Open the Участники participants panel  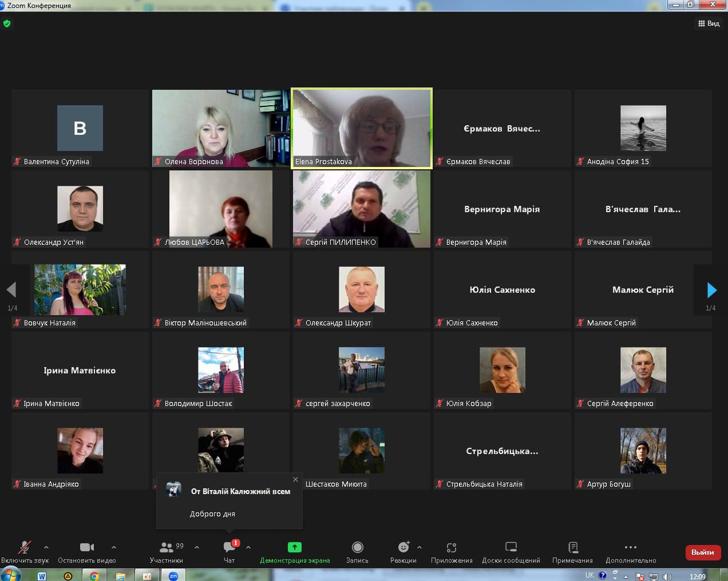pos(167,551)
